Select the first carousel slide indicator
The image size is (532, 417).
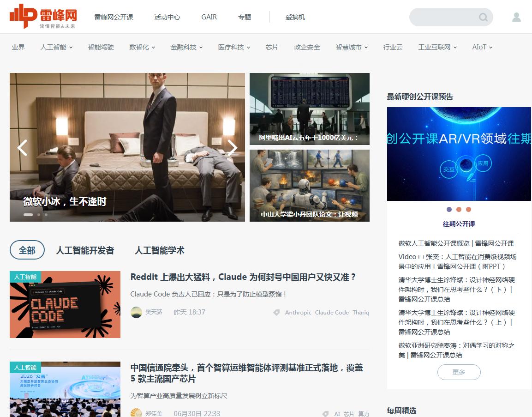[28, 215]
